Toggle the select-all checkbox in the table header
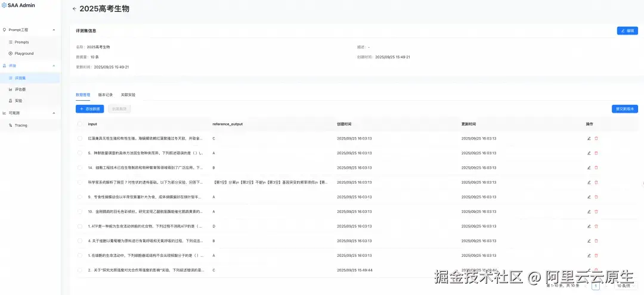Viewport: 644px width, 295px height. coord(80,124)
